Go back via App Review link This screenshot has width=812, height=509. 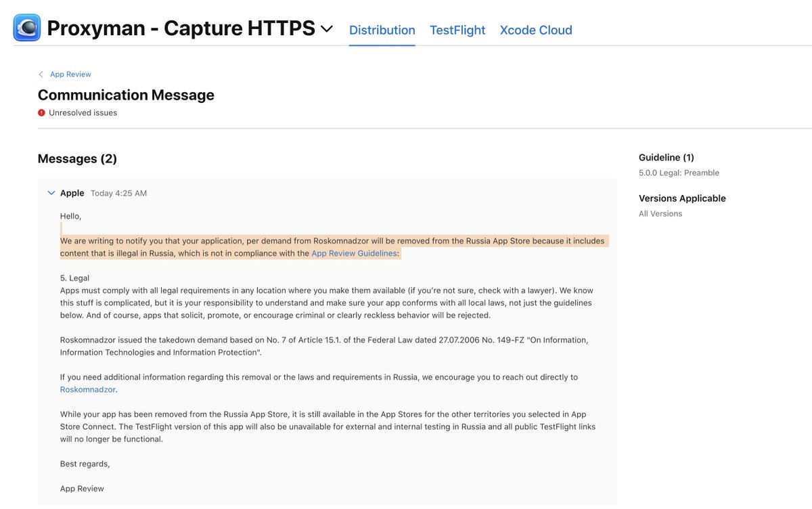pos(70,74)
